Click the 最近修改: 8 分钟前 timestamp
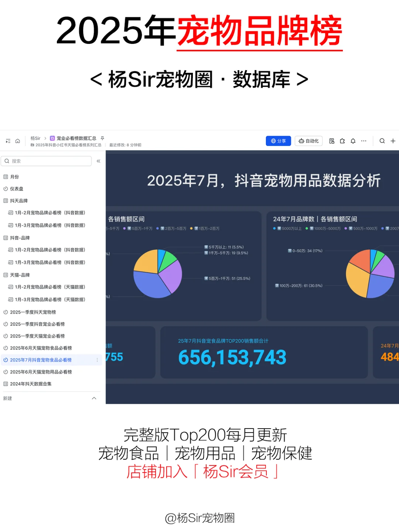Image resolution: width=399 pixels, height=532 pixels. [x=125, y=145]
